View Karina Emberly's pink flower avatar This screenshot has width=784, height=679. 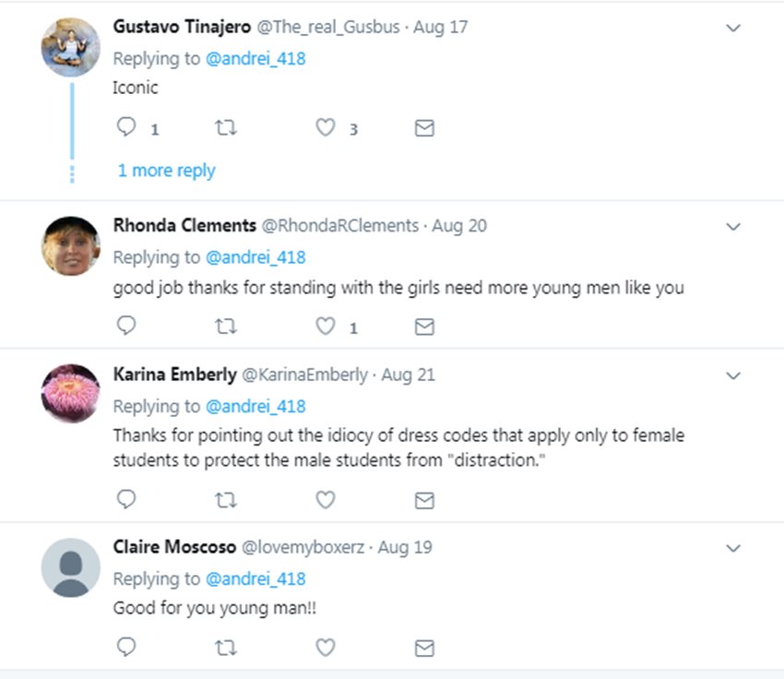pyautogui.click(x=70, y=393)
